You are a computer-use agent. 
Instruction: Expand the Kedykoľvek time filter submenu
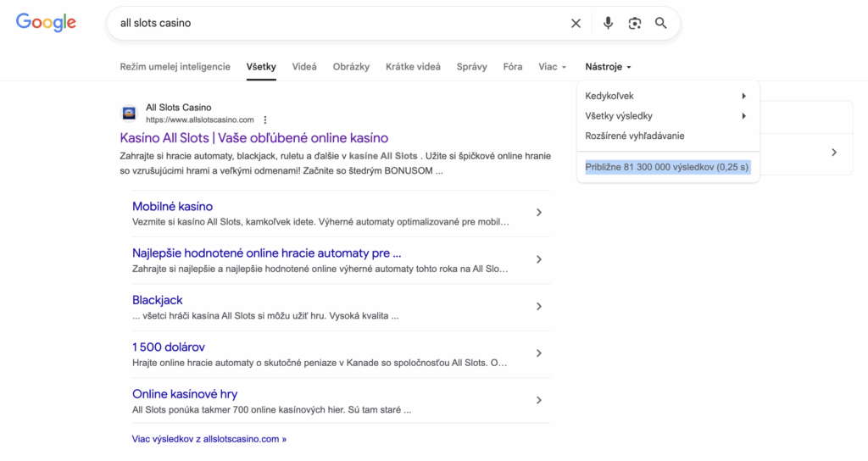pos(743,97)
